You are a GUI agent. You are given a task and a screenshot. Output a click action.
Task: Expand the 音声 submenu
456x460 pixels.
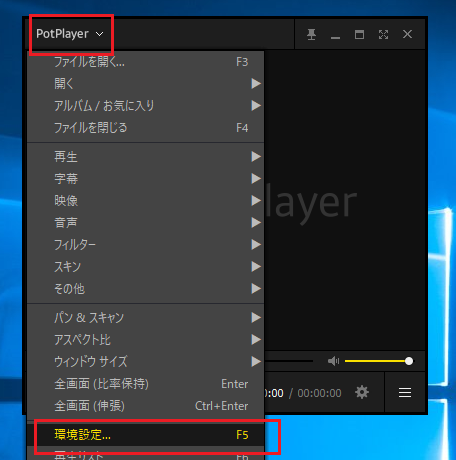tap(146, 223)
